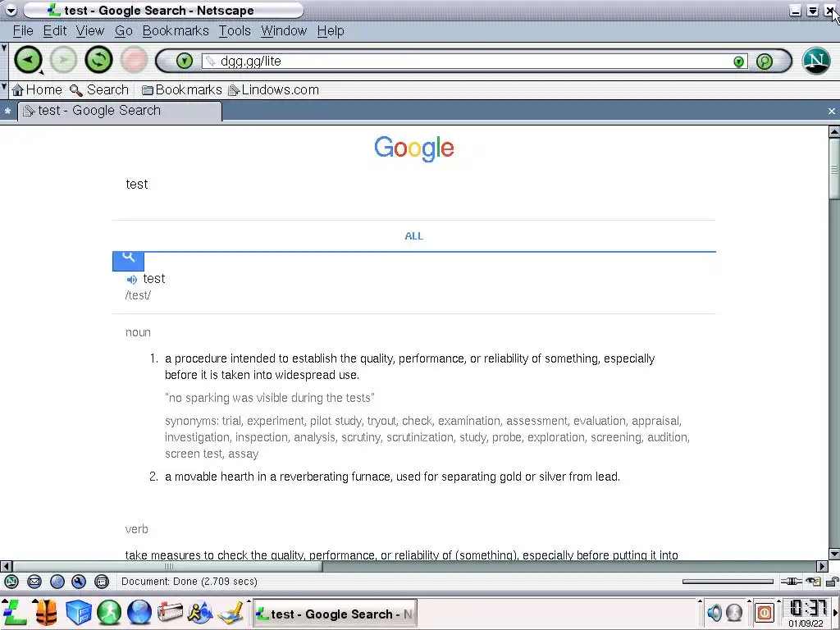Click the grey globe icon in system tray
This screenshot has height=630, width=840.
pyautogui.click(x=734, y=612)
